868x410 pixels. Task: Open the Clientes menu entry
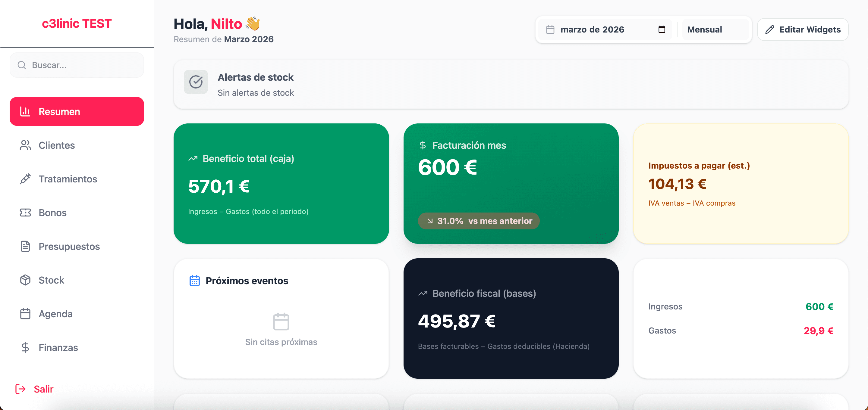coord(56,145)
